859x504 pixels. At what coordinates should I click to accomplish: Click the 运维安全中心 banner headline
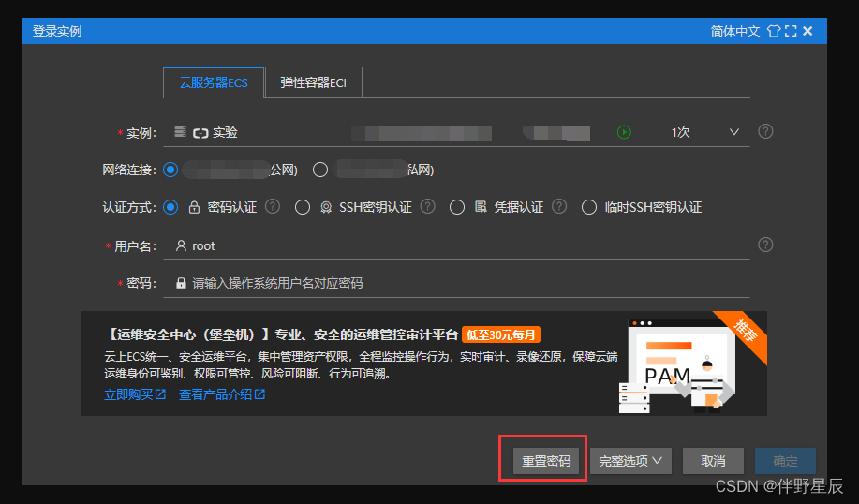282,334
